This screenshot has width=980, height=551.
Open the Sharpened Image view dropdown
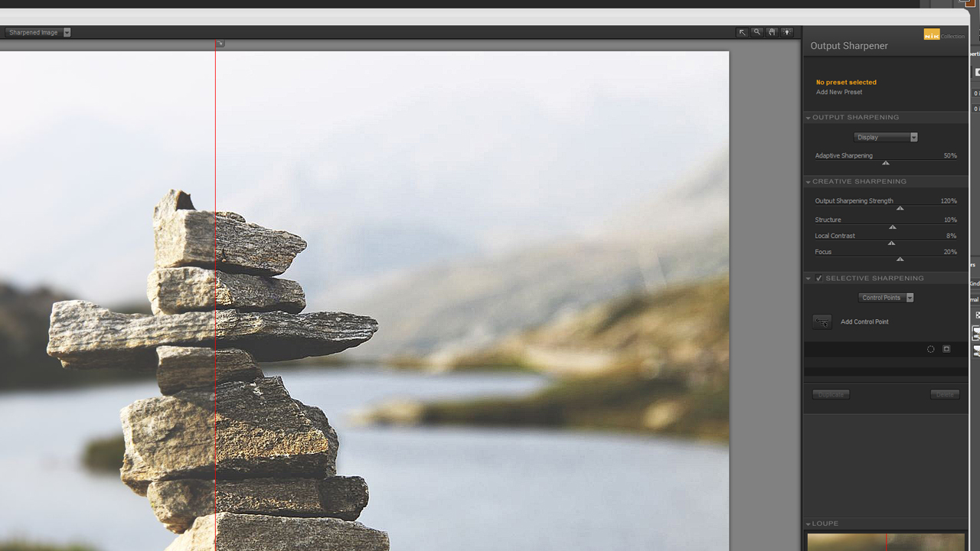click(38, 32)
